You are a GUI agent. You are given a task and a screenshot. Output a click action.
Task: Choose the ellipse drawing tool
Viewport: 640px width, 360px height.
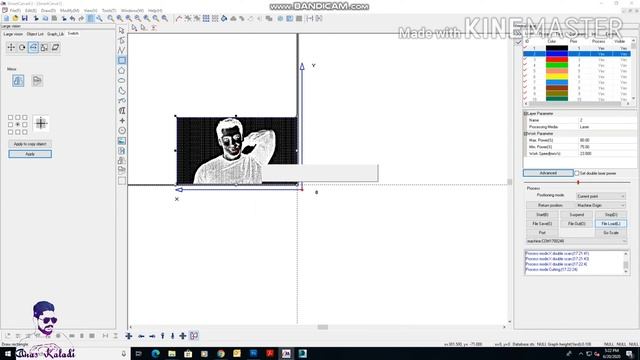[x=122, y=80]
